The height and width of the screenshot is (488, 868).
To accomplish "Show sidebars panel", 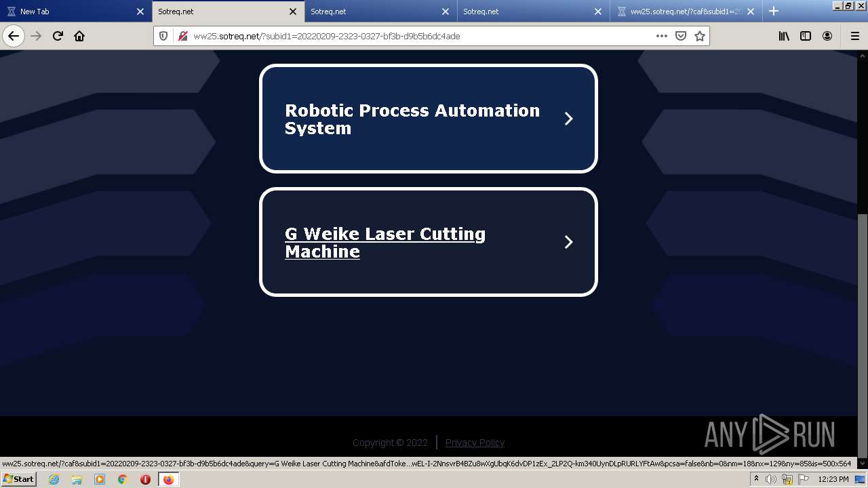I will click(x=806, y=36).
